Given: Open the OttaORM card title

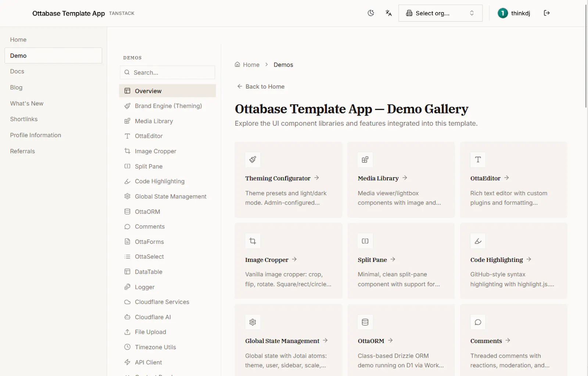Looking at the screenshot, I should click(371, 341).
